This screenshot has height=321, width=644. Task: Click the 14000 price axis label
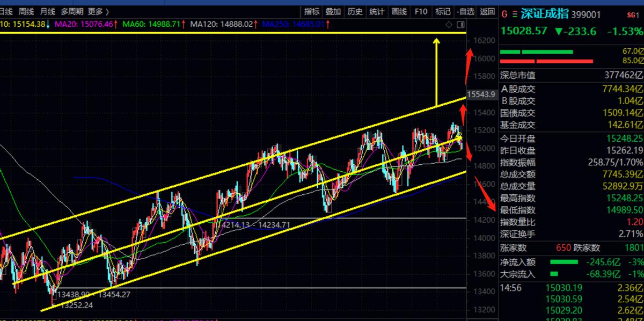pos(485,238)
